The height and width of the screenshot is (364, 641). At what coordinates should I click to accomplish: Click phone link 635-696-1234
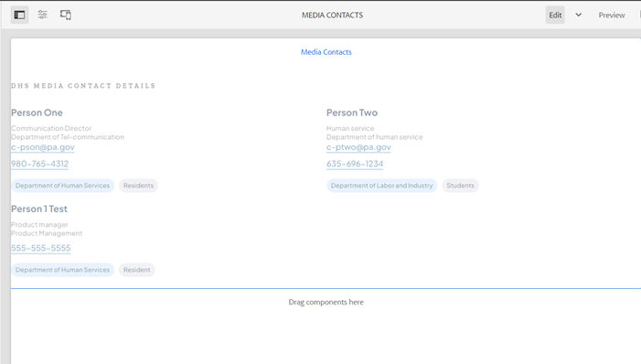click(355, 164)
